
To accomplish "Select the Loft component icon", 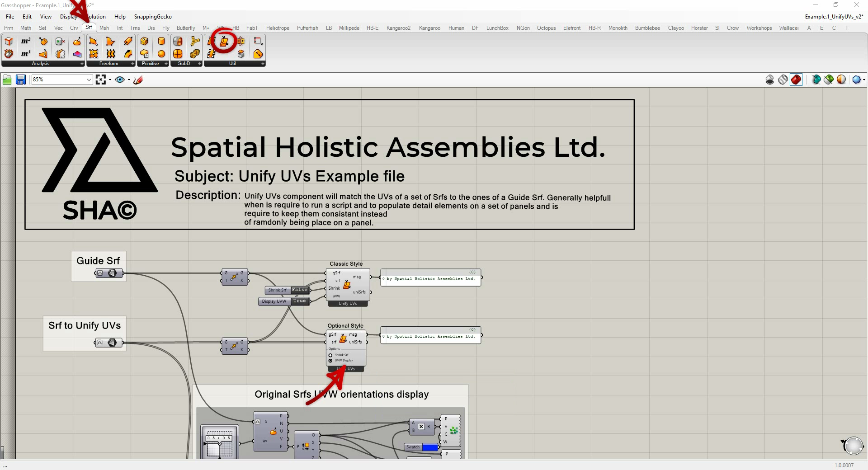I will pyautogui.click(x=110, y=54).
